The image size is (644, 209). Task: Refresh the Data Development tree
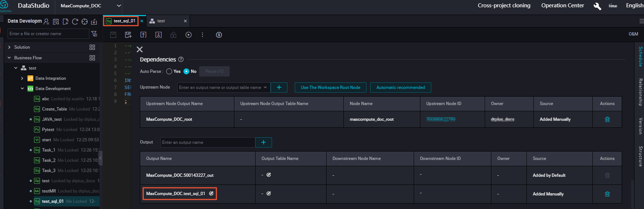(x=75, y=22)
